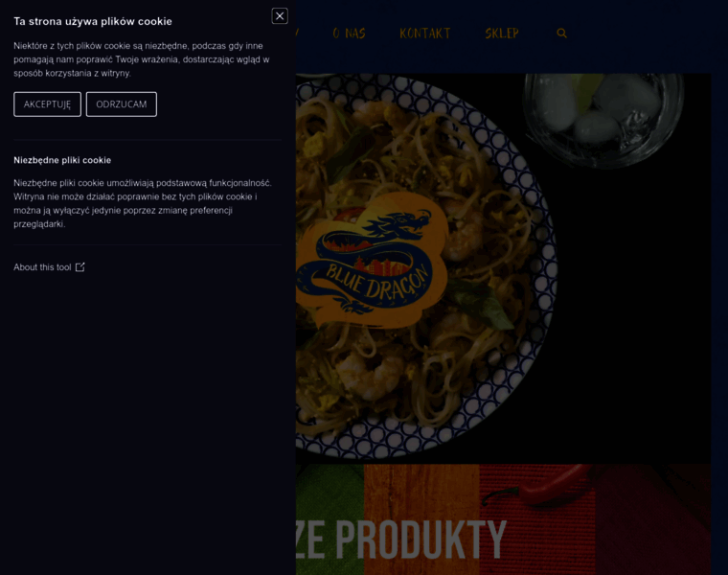Click the 'Niezbędne pliki cookie' section heading
The image size is (728, 575).
62,160
